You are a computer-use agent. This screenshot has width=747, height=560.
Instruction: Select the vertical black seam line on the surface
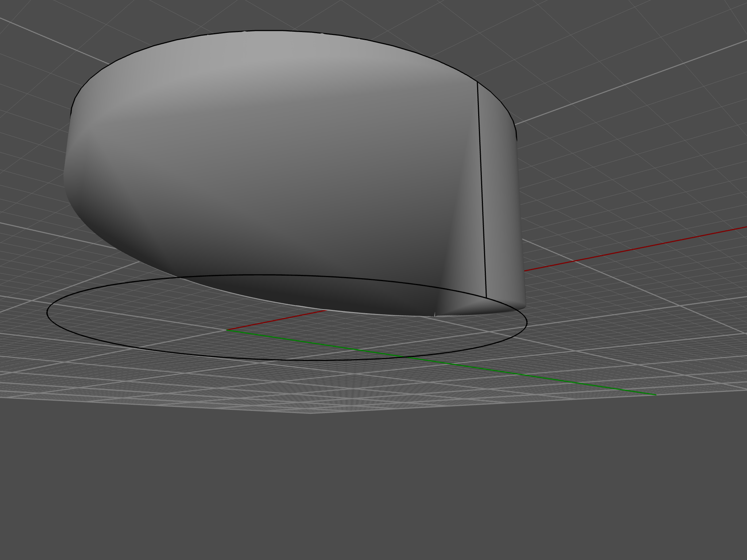pos(482,190)
